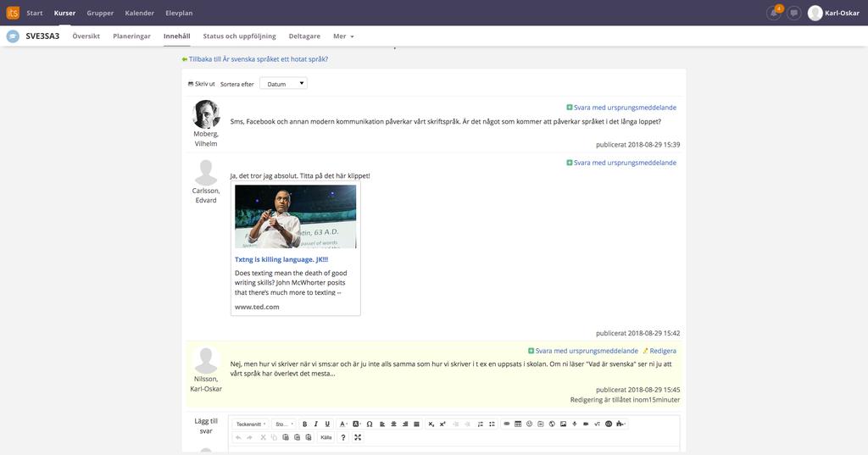Open the Kalender menu item
This screenshot has width=868, height=455.
point(140,13)
